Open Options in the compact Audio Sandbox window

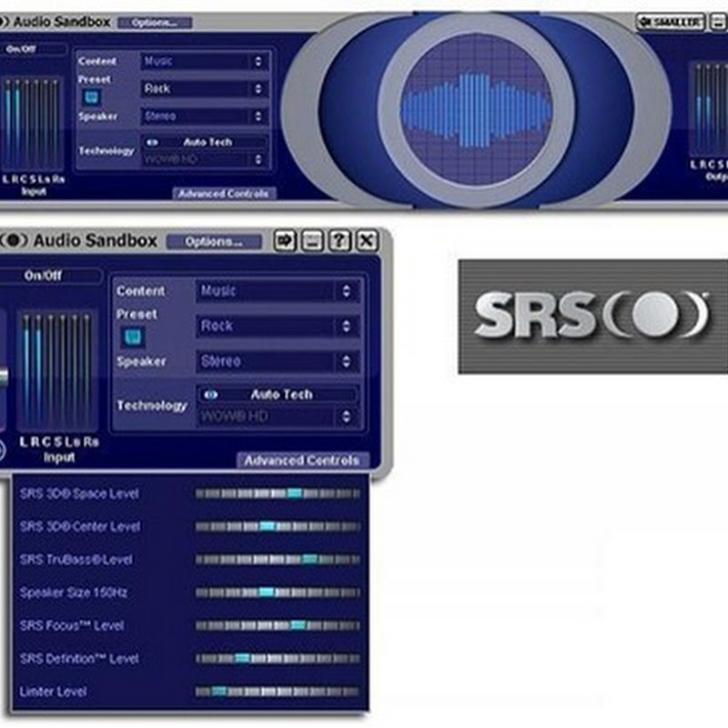[214, 242]
